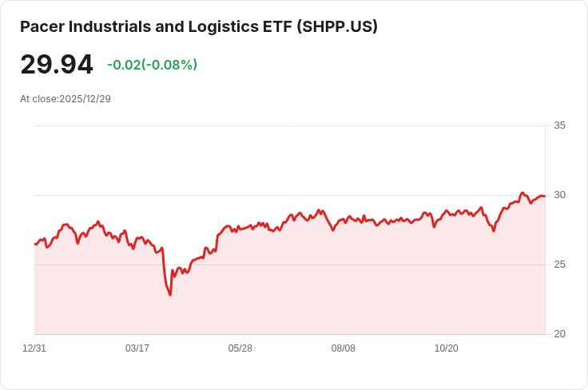Viewport: 588px width, 390px height.
Task: Click the sharp dip before the late-year rally
Action: click(x=494, y=231)
